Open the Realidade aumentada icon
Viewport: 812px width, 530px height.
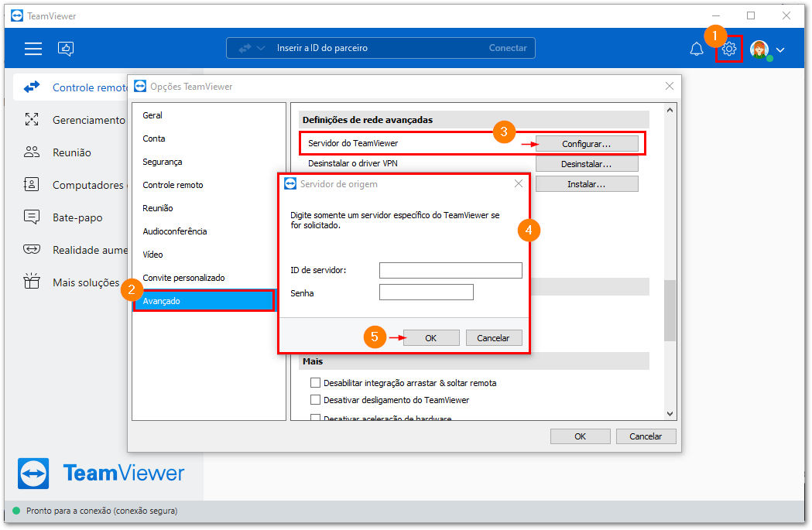[32, 249]
